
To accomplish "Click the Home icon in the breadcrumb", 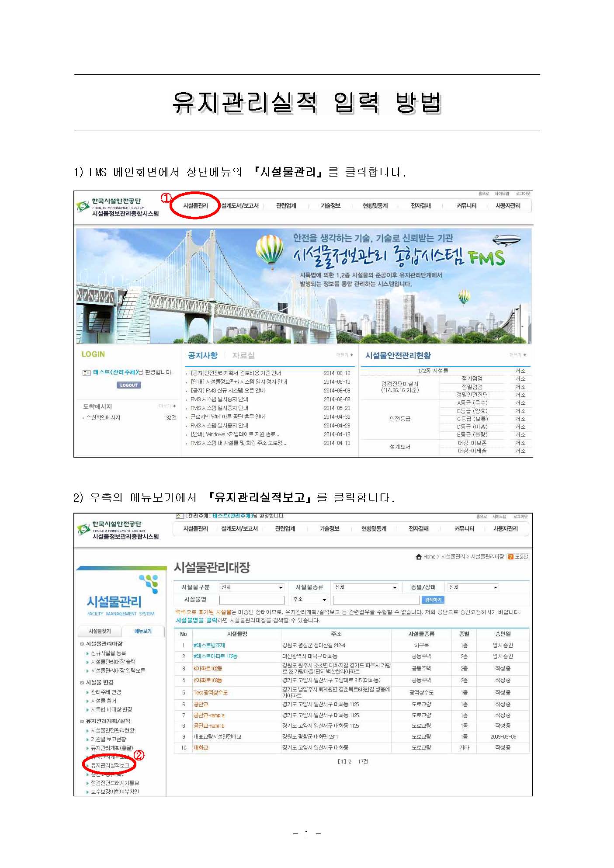I will (x=418, y=556).
